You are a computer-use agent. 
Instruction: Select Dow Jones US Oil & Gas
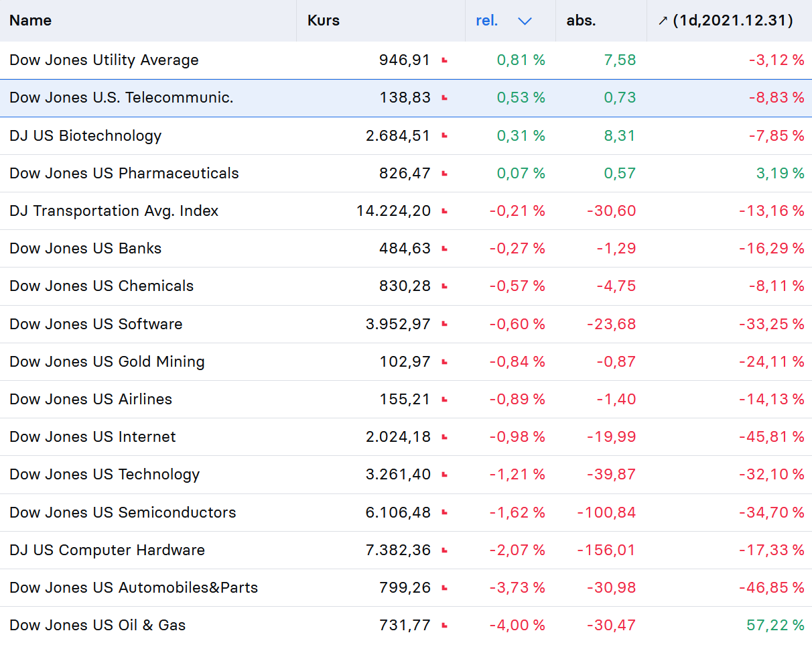coord(98,625)
